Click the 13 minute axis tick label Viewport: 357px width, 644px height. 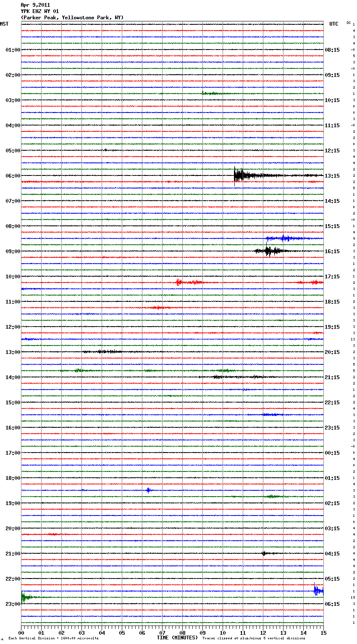(x=283, y=633)
